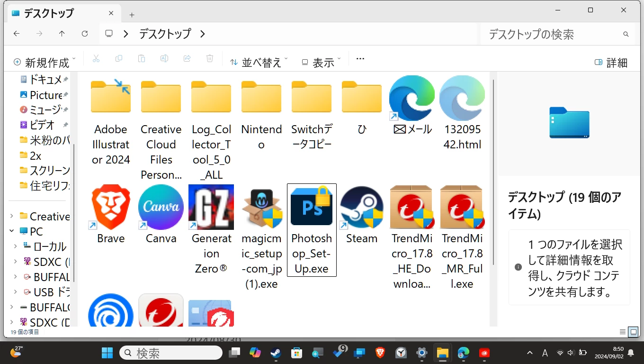Expand the USB ドライブ node

[16, 292]
